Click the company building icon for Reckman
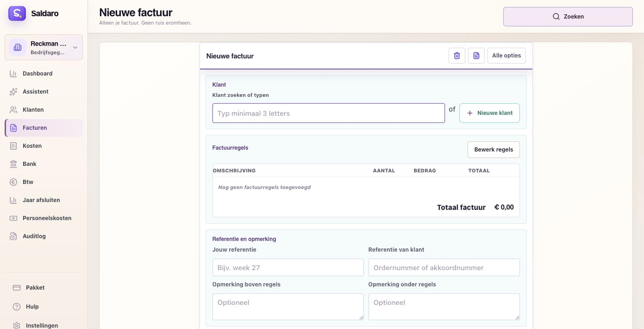The height and width of the screenshot is (329, 644). (18, 47)
